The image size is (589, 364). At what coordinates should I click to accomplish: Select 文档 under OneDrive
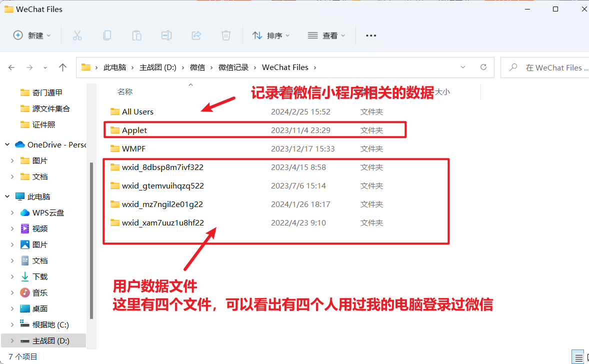pyautogui.click(x=39, y=176)
